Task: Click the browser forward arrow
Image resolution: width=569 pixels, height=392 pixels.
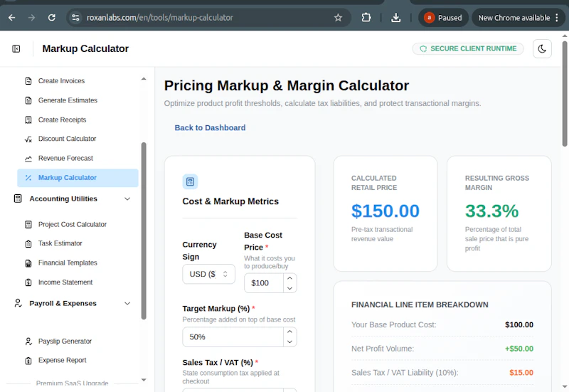Action: 31,17
